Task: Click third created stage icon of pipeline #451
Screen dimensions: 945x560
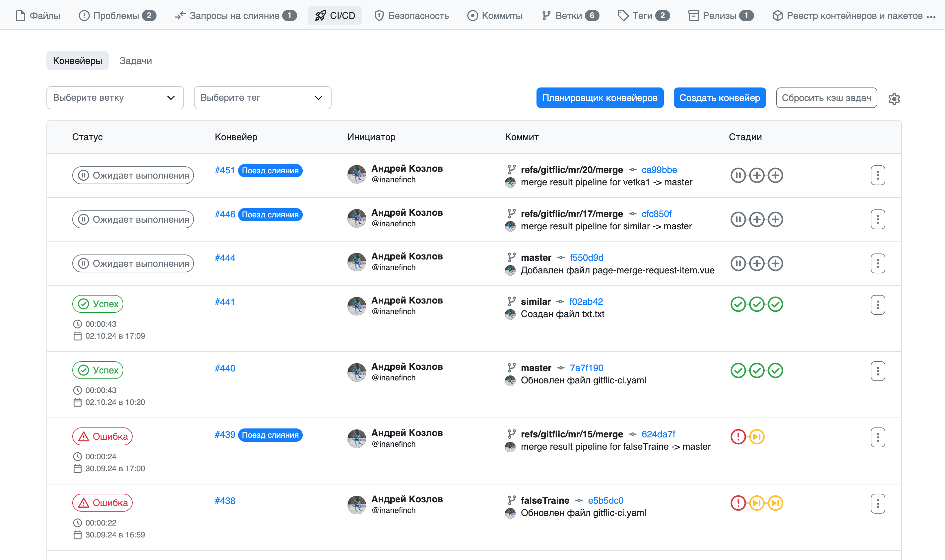Action: click(775, 175)
